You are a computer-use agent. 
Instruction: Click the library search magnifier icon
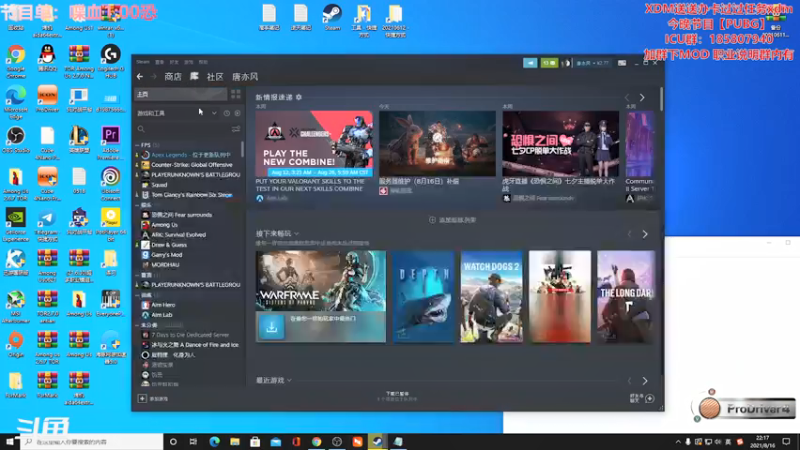[141, 129]
